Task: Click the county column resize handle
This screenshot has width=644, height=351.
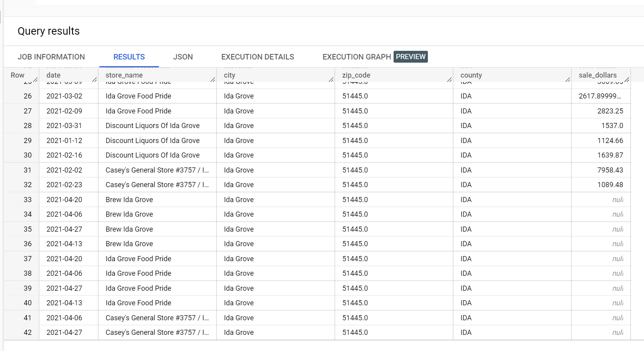Action: click(x=568, y=80)
